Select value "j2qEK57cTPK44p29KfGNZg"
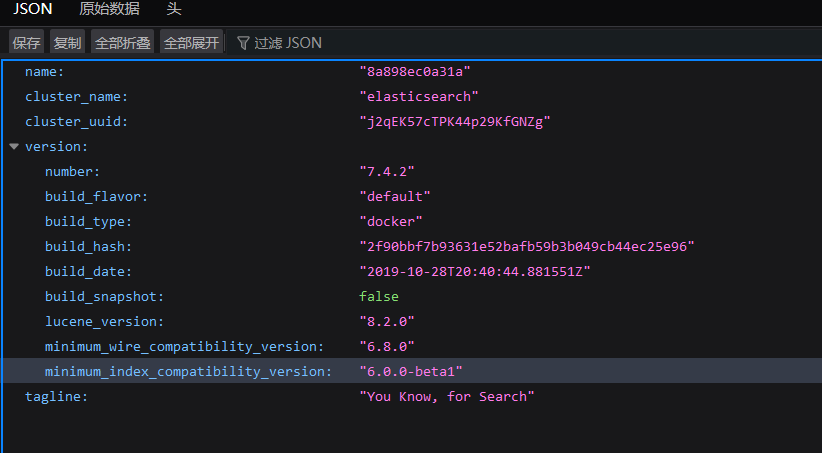Screen dimensions: 822x453 pyautogui.click(x=455, y=122)
